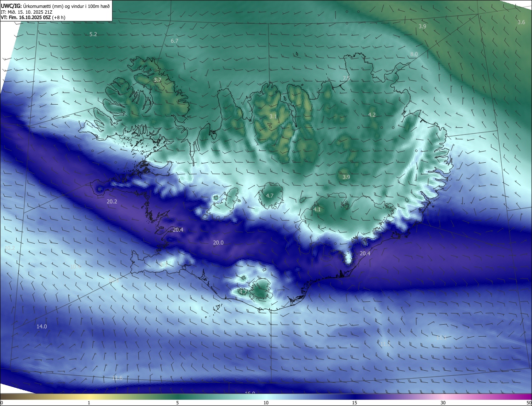This screenshot has height=406, width=532.
Task: Click the 4.2 value label
Action: (x=372, y=115)
